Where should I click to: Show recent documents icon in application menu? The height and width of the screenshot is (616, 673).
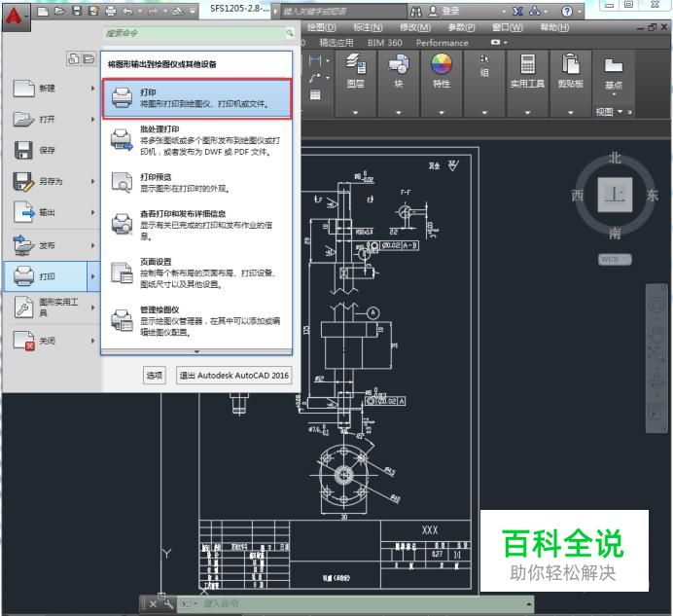(x=73, y=58)
